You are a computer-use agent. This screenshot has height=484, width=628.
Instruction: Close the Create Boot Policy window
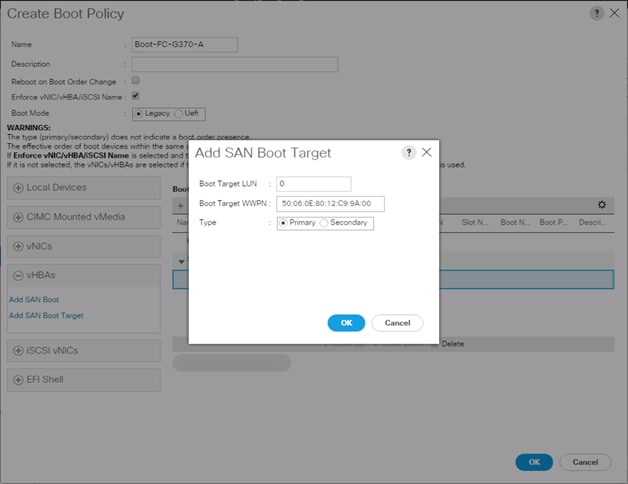(x=614, y=13)
